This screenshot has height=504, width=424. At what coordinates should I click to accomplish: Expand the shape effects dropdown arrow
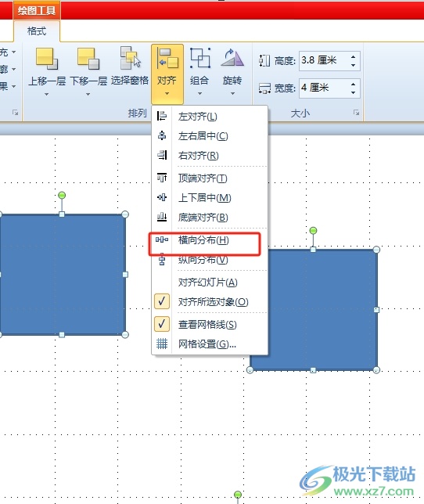pos(14,86)
